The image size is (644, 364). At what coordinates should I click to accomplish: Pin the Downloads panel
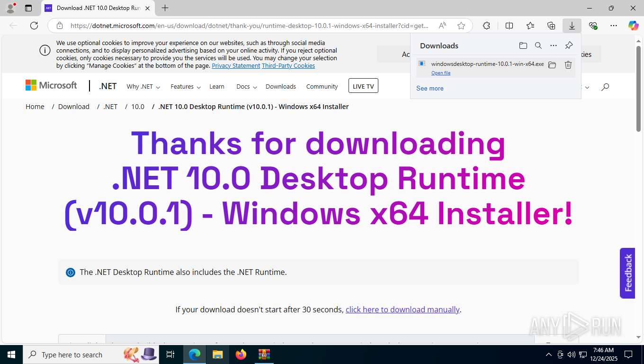pos(569,45)
